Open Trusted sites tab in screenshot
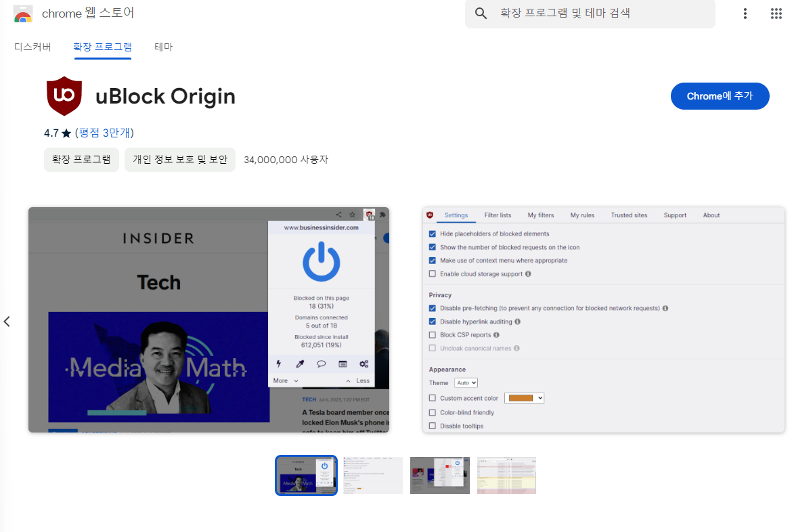 (x=629, y=215)
